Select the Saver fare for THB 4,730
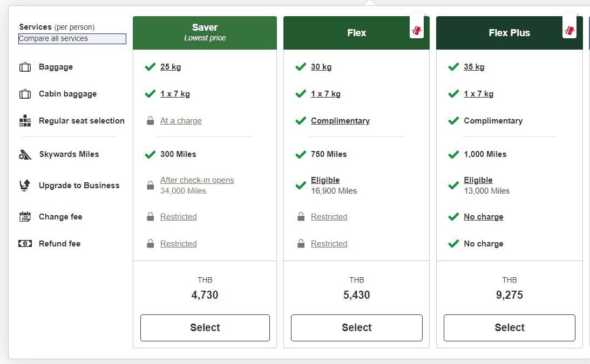The height and width of the screenshot is (364, 590). pyautogui.click(x=205, y=327)
